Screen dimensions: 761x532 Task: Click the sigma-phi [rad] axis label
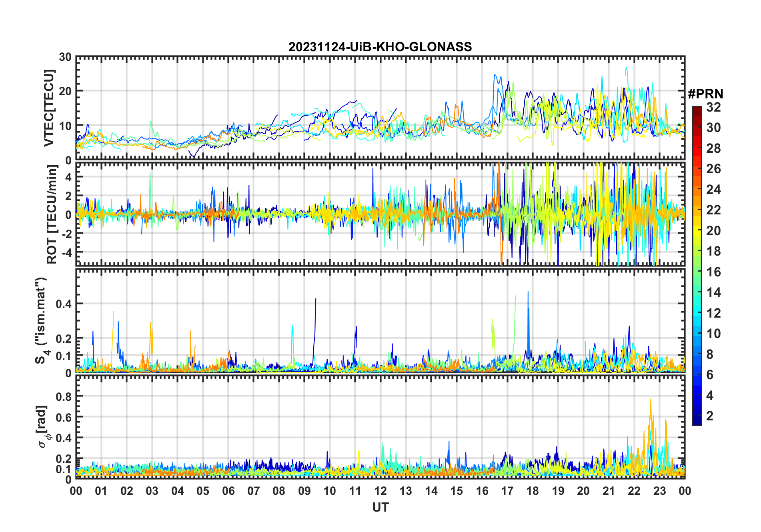coord(42,427)
